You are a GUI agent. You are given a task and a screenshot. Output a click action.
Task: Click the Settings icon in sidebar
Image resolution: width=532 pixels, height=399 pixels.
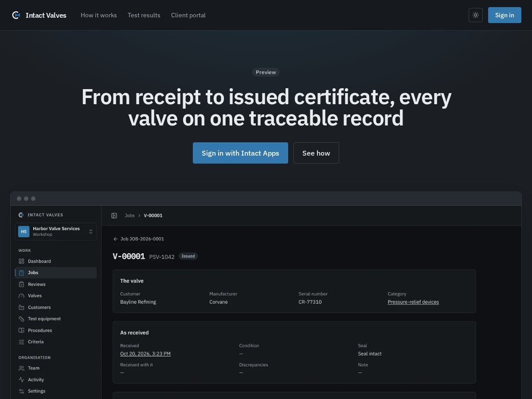click(x=21, y=391)
